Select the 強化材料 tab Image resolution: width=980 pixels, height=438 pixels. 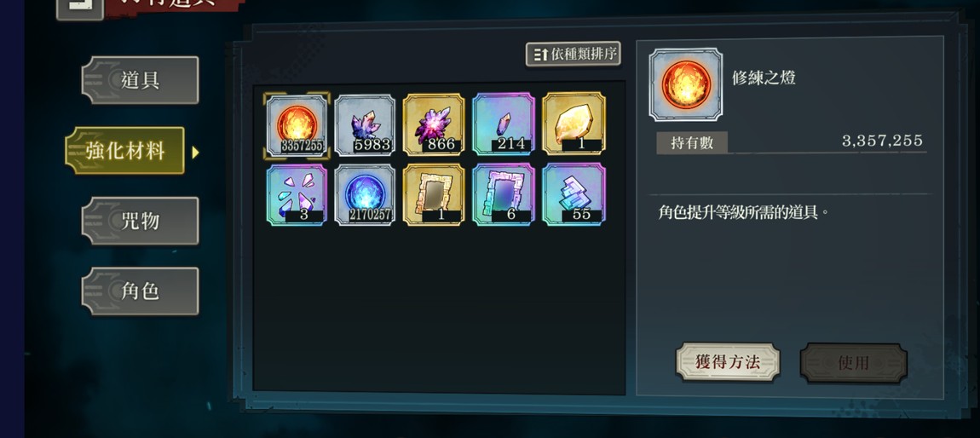click(125, 151)
